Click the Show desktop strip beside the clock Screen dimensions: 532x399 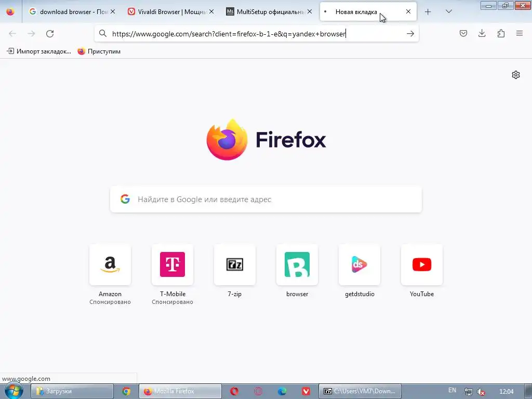(x=528, y=391)
